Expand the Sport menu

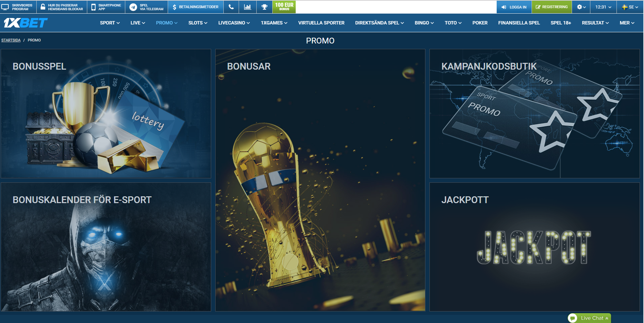(x=110, y=23)
